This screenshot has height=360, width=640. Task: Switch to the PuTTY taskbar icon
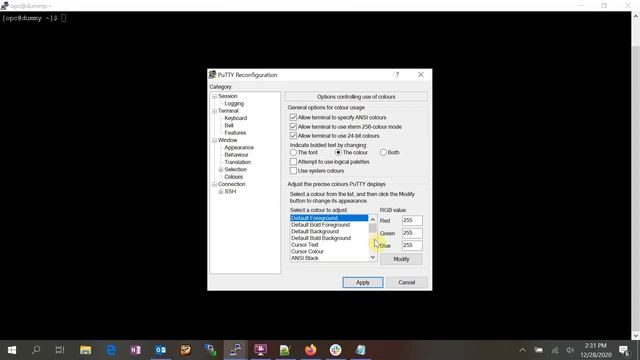tap(236, 350)
